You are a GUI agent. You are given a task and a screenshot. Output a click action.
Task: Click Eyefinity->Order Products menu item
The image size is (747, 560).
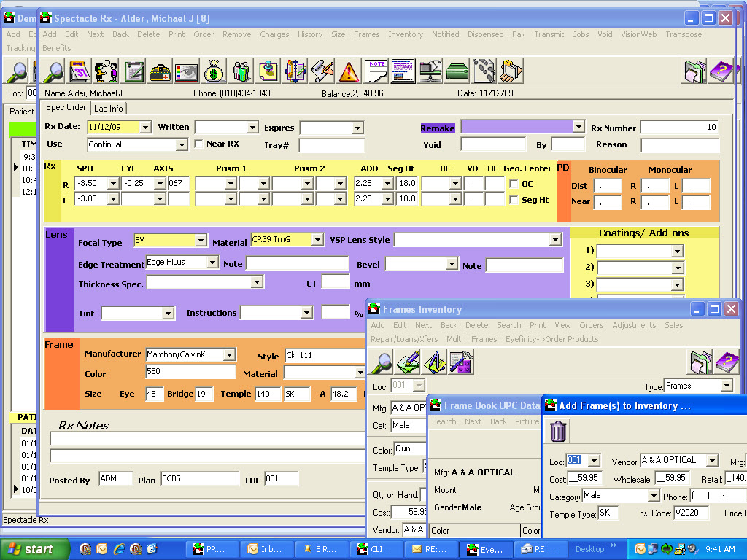pos(552,339)
